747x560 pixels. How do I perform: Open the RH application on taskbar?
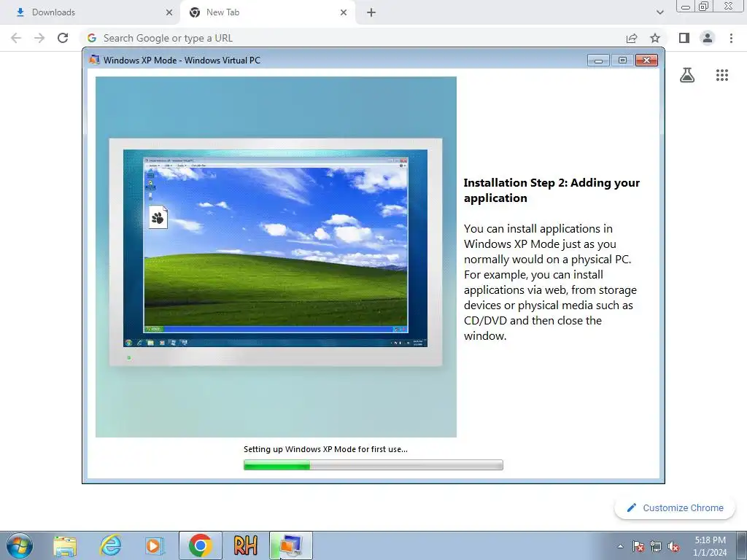point(246,545)
